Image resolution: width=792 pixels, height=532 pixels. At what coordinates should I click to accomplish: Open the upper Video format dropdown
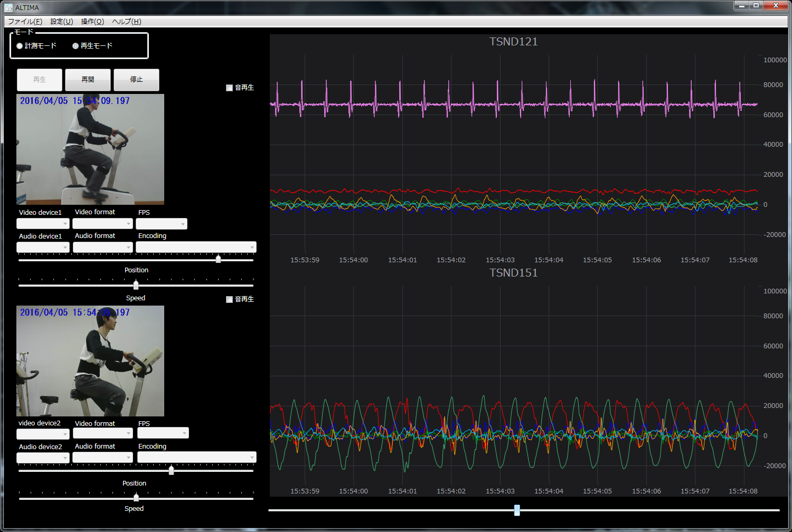(102, 224)
